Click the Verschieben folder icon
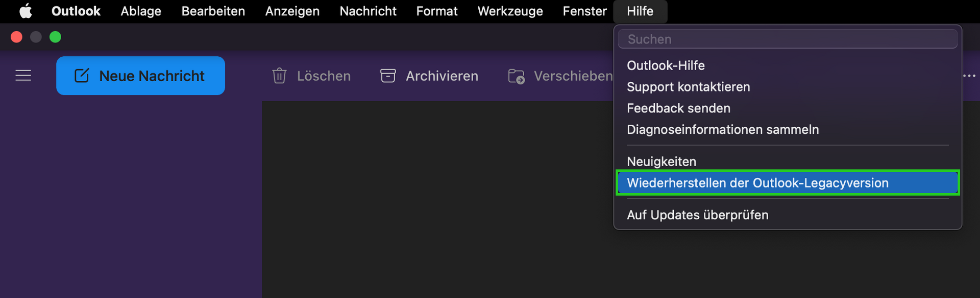The height and width of the screenshot is (298, 980). [517, 76]
